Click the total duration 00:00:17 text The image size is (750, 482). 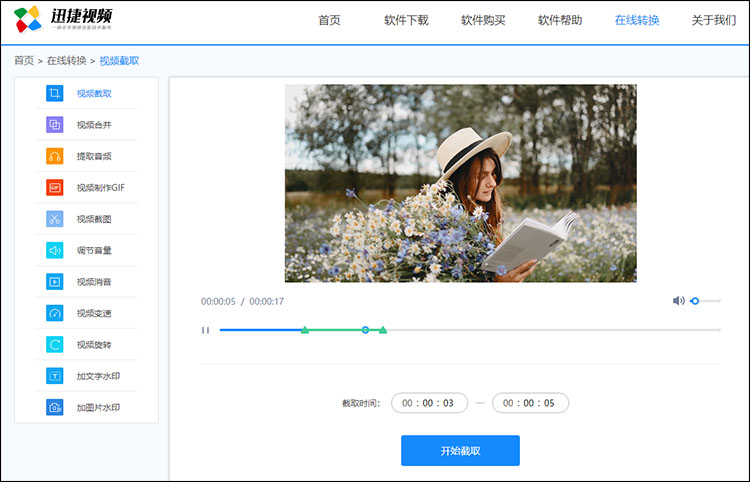click(x=266, y=302)
